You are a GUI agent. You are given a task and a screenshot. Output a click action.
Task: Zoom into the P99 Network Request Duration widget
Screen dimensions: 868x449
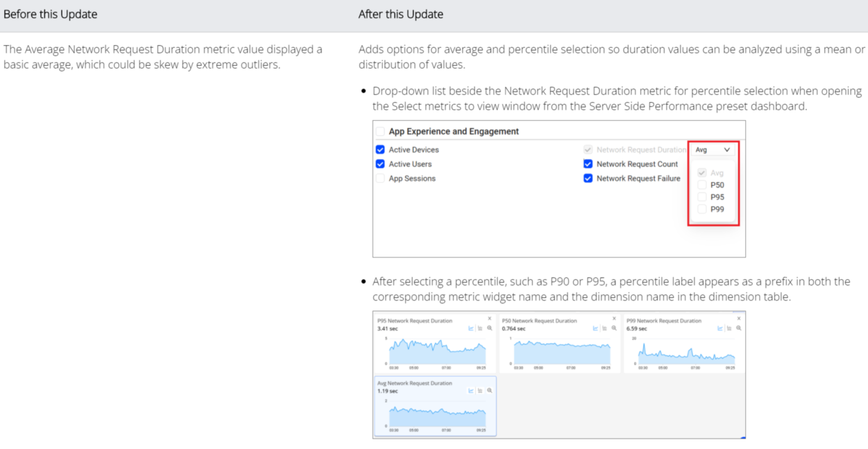click(739, 328)
